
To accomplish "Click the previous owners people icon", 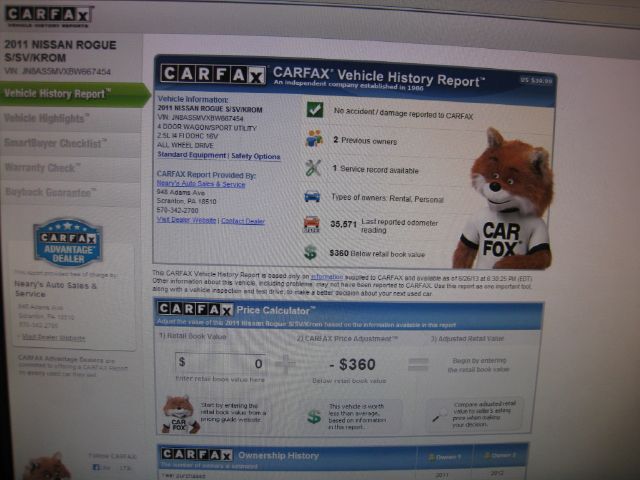I will [314, 139].
